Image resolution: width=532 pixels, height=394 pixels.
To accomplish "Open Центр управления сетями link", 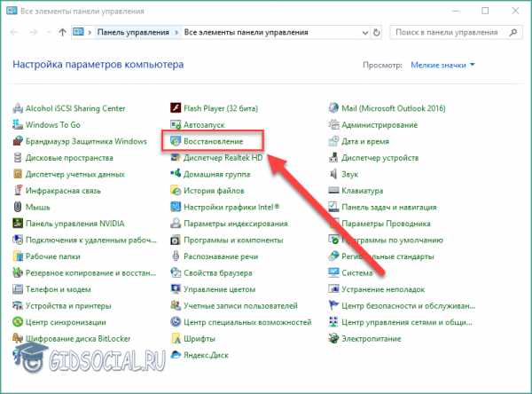I will click(407, 322).
